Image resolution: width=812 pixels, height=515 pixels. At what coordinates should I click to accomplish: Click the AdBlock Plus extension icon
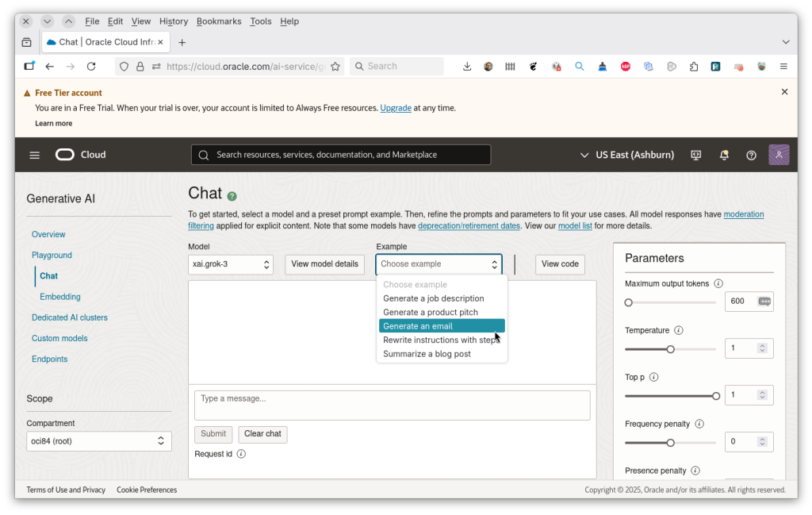click(626, 67)
